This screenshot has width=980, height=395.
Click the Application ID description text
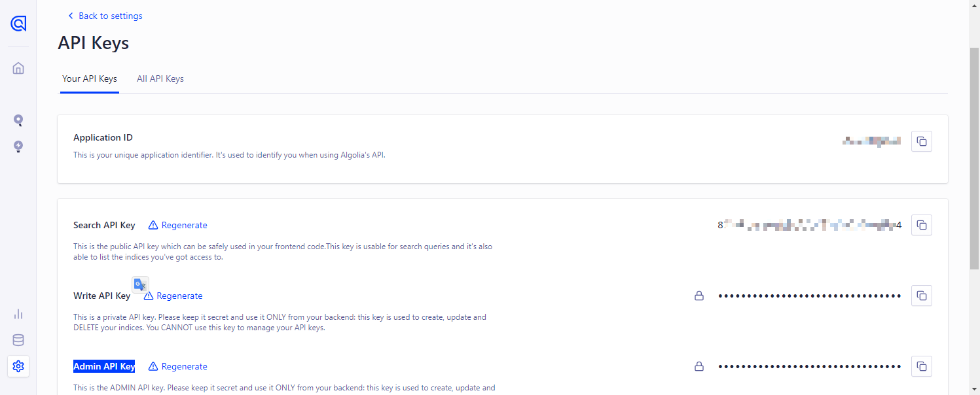(229, 155)
